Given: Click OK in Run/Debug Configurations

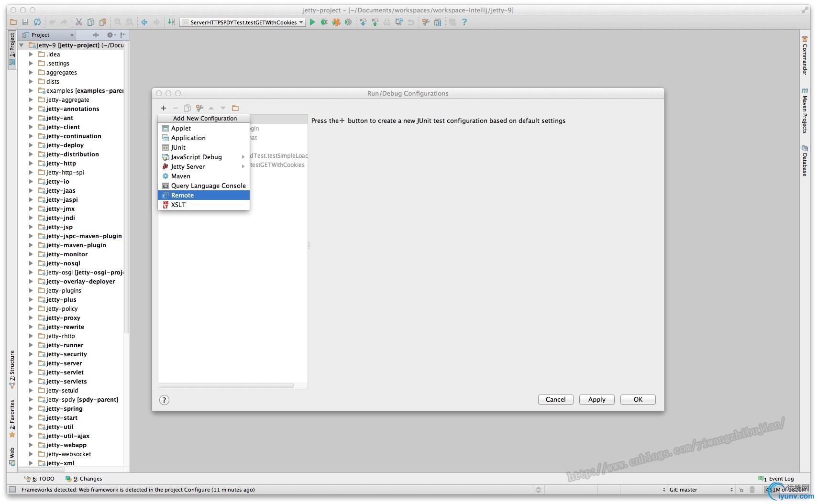Looking at the screenshot, I should [638, 399].
